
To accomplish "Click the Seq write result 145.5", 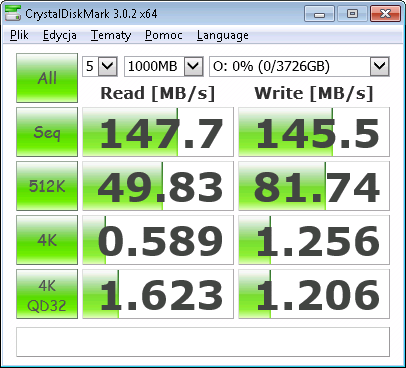I will pyautogui.click(x=314, y=132).
